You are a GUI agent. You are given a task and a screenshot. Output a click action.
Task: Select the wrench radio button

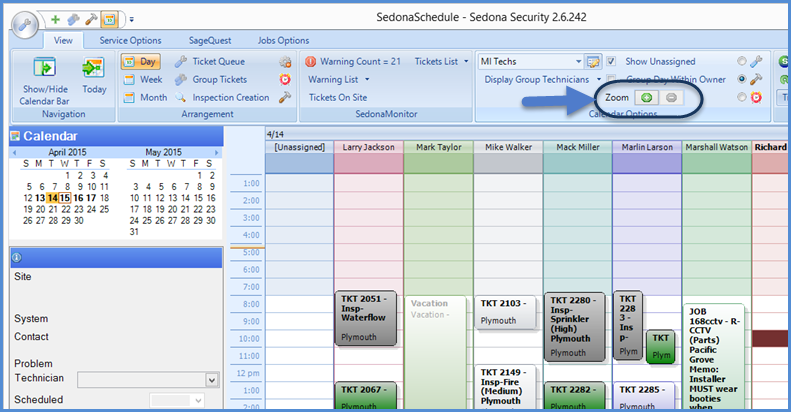(x=742, y=61)
